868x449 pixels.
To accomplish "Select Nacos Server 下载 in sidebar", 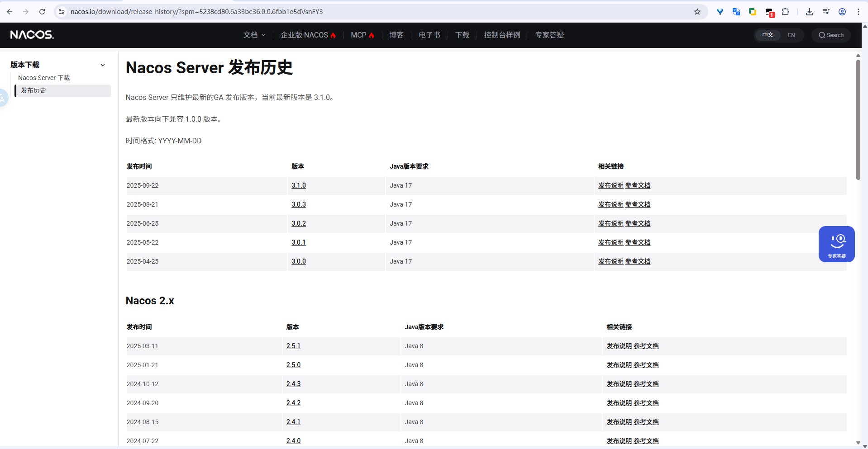I will pyautogui.click(x=44, y=78).
